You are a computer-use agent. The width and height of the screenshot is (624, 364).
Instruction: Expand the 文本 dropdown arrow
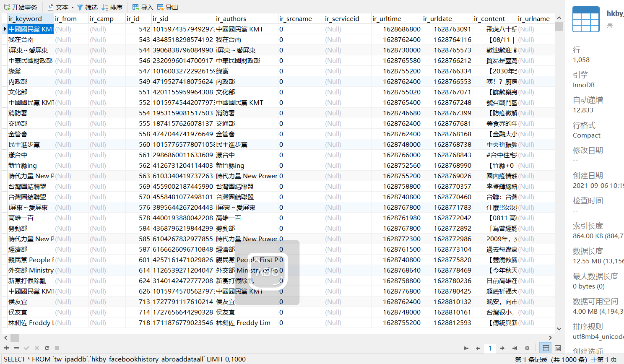73,7
